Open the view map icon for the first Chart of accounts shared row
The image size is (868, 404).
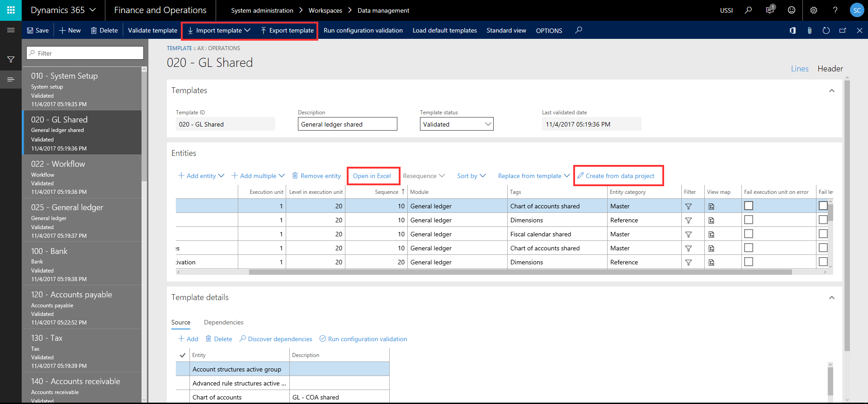point(711,206)
